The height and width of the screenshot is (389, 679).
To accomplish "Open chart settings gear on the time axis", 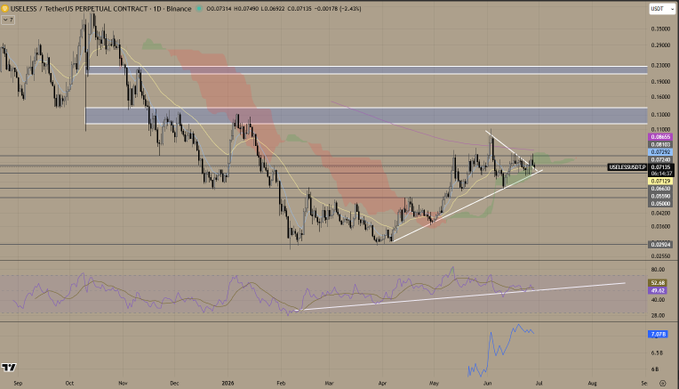I will (x=662, y=383).
